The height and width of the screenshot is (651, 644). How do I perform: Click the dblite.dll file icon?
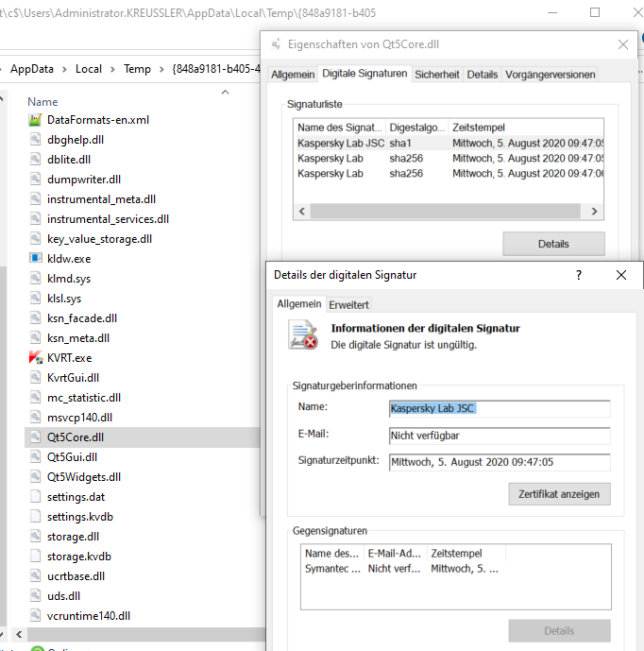35,160
